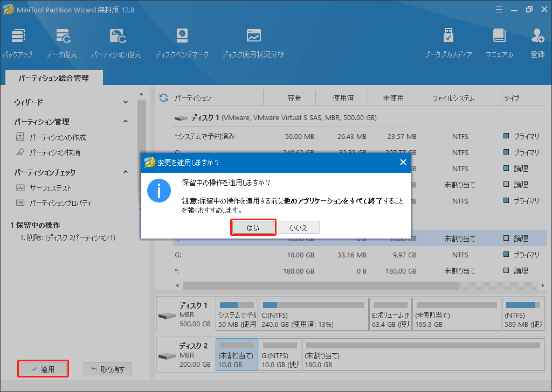
Task: Click 33.16 MB used value of G:
Action: click(x=351, y=255)
